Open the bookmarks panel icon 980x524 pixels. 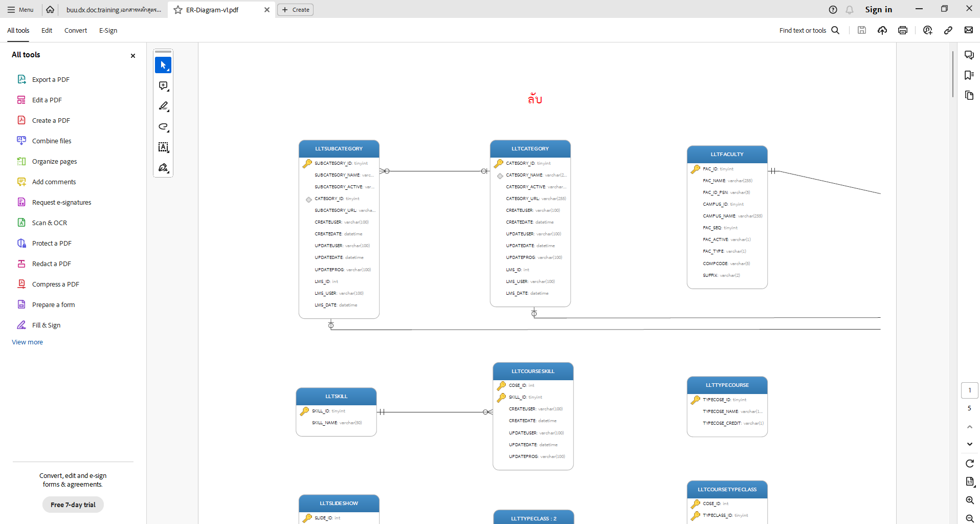click(969, 75)
